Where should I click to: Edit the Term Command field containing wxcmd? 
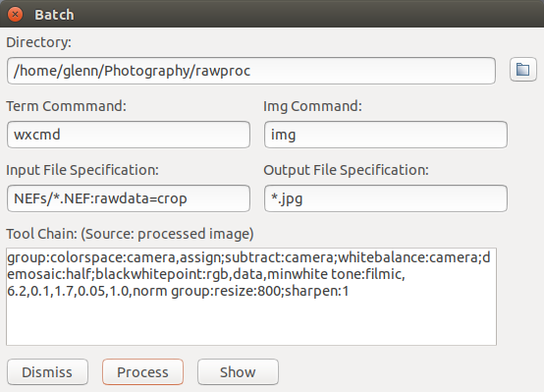(129, 135)
